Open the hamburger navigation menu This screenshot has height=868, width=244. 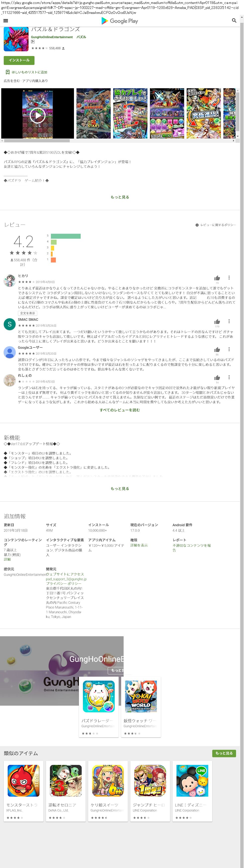pos(5,21)
